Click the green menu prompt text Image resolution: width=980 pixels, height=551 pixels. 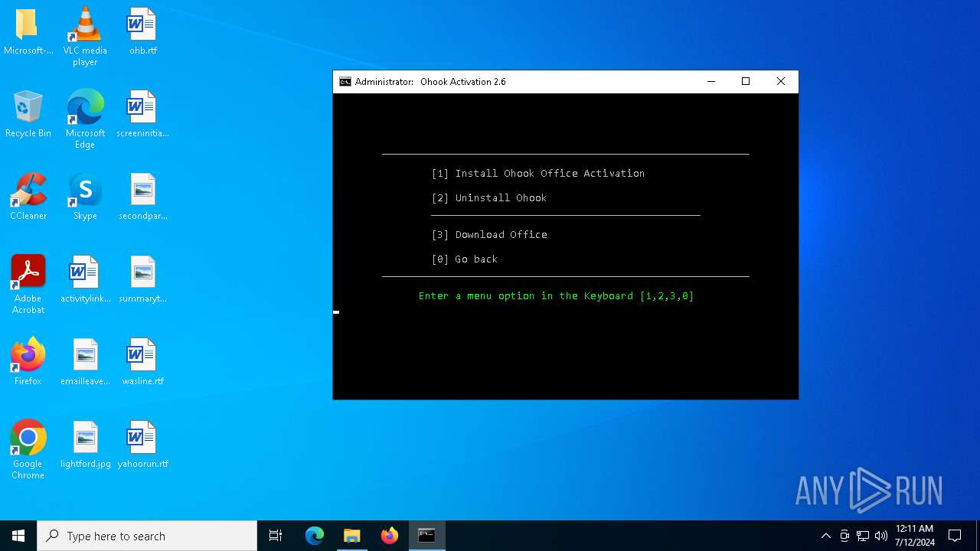[x=557, y=296]
